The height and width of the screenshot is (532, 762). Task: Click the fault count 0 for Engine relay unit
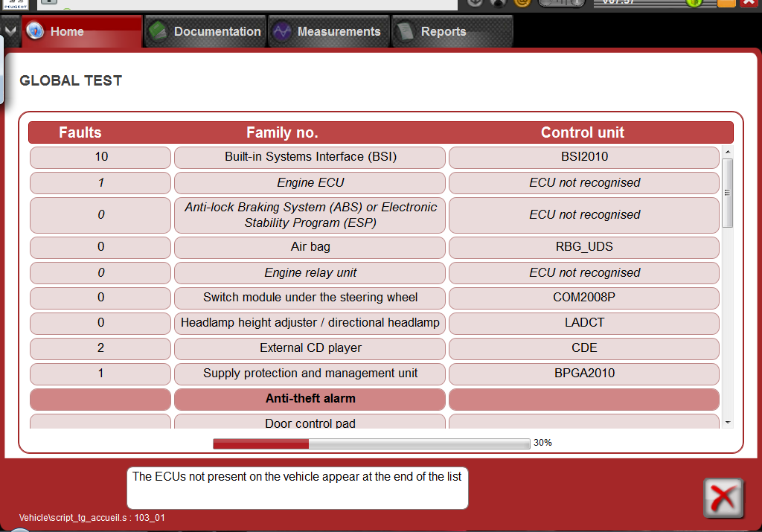click(100, 272)
